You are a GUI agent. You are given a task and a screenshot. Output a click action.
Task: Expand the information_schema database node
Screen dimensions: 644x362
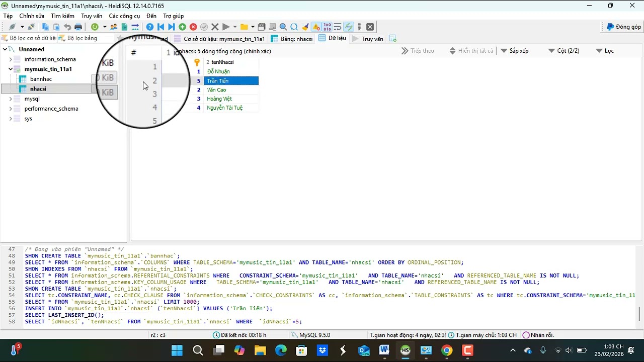point(11,59)
